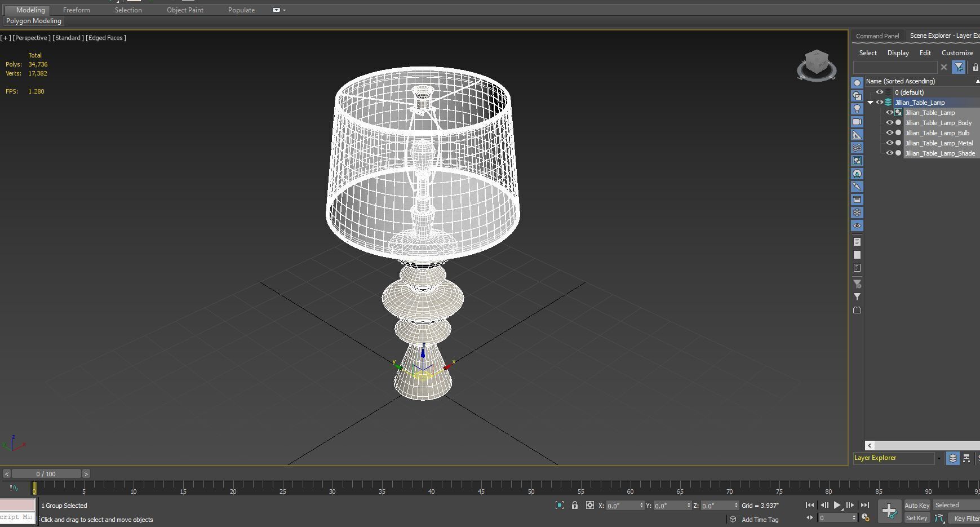This screenshot has height=527, width=980.
Task: Click the Auto Key button
Action: [x=917, y=506]
